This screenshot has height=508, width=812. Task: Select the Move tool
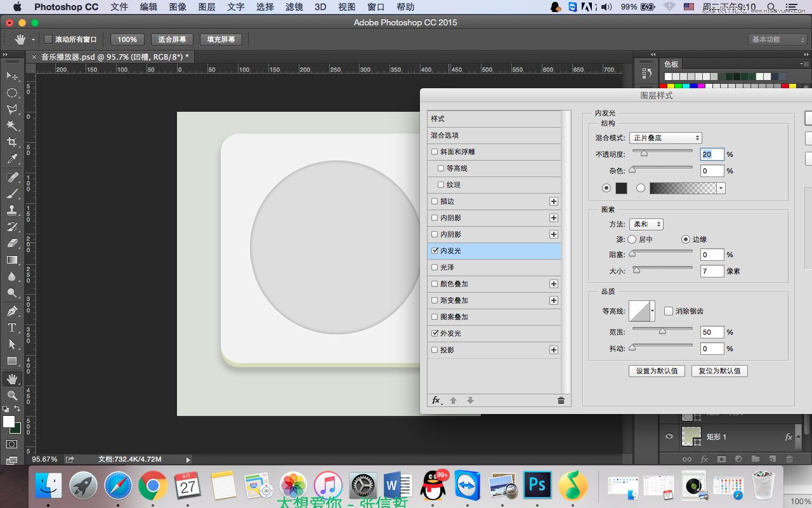(x=12, y=76)
